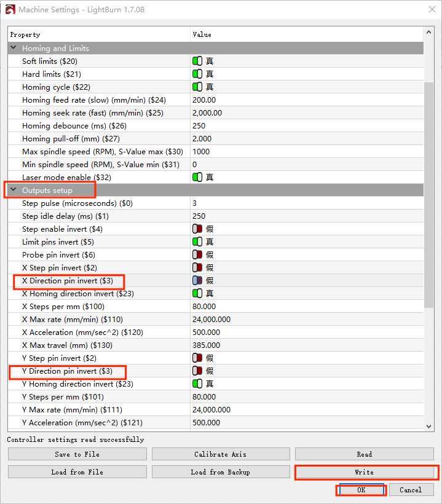Disable Homing cycle ($22) switch
Viewport: 442px width, 504px height.
coord(197,87)
